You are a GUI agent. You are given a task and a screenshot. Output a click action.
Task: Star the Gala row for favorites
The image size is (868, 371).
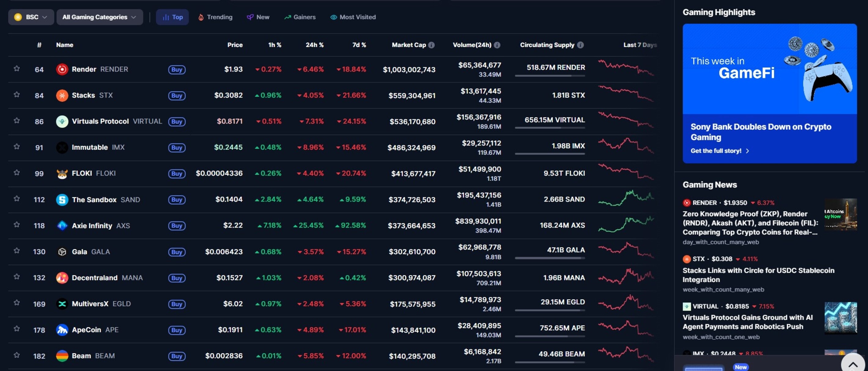[x=17, y=251]
